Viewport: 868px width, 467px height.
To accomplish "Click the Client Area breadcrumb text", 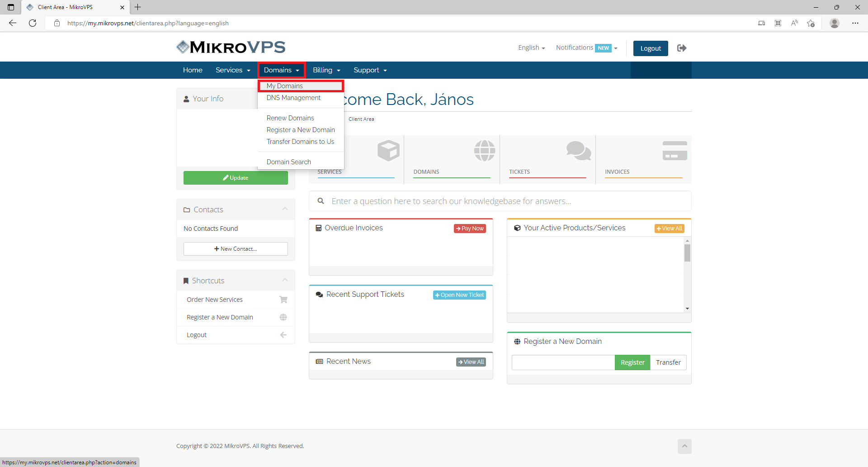I will (361, 119).
